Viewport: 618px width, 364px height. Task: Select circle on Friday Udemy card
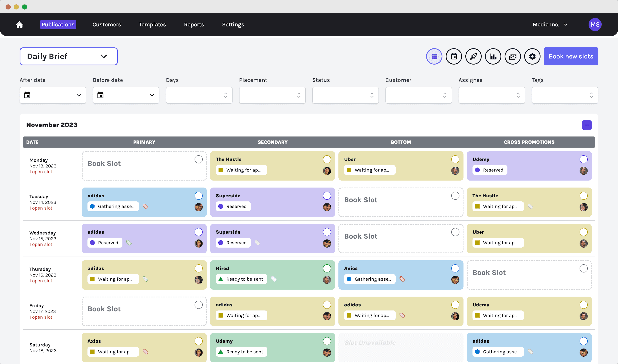(583, 305)
